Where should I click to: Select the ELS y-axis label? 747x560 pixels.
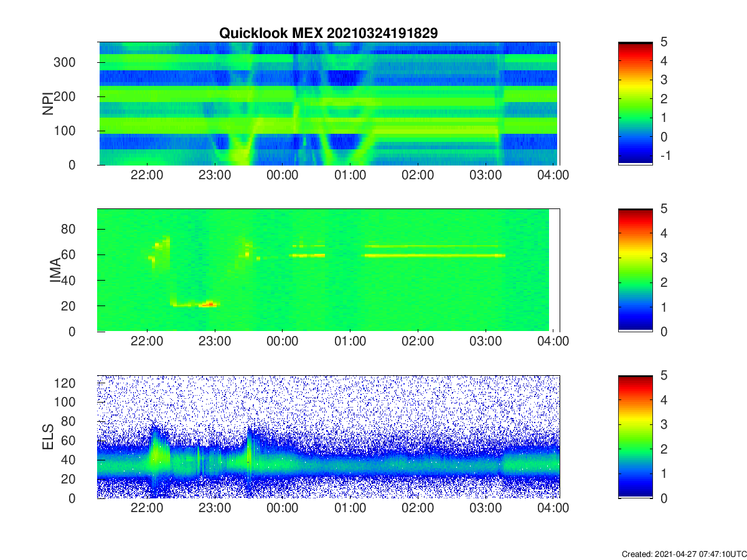pos(47,437)
